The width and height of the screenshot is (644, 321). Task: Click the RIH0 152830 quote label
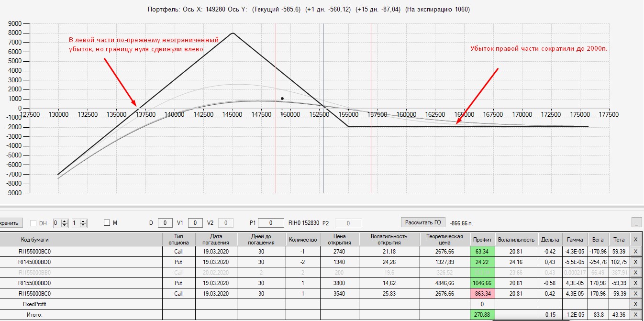304,223
